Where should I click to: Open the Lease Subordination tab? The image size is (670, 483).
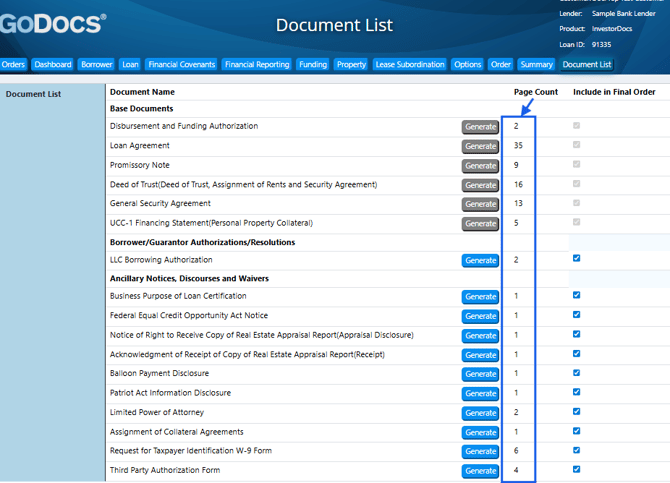(x=409, y=65)
